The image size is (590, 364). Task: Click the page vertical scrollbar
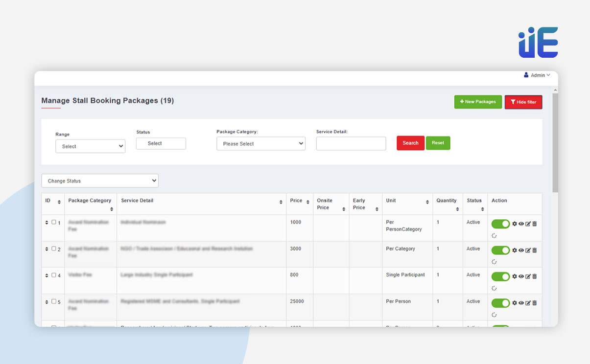pyautogui.click(x=555, y=142)
